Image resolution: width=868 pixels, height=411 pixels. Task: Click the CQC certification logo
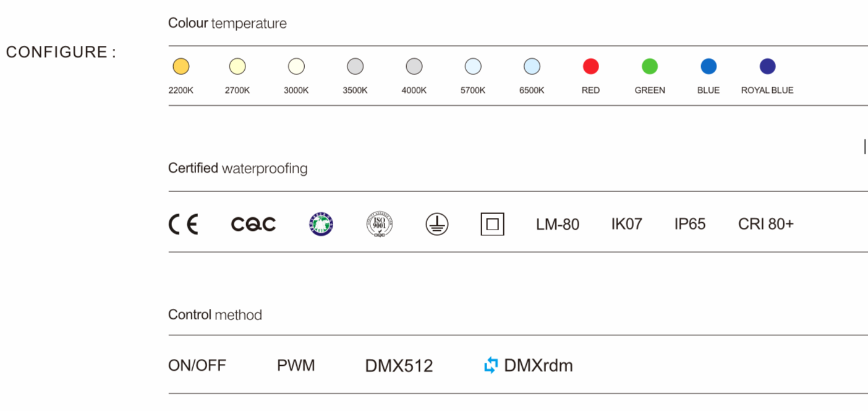[253, 224]
